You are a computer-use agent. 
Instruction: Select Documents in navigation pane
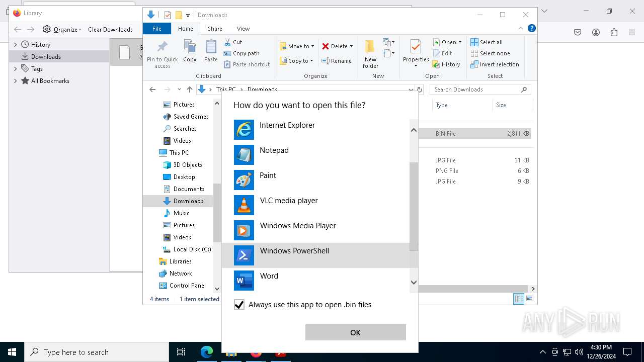[x=184, y=189]
